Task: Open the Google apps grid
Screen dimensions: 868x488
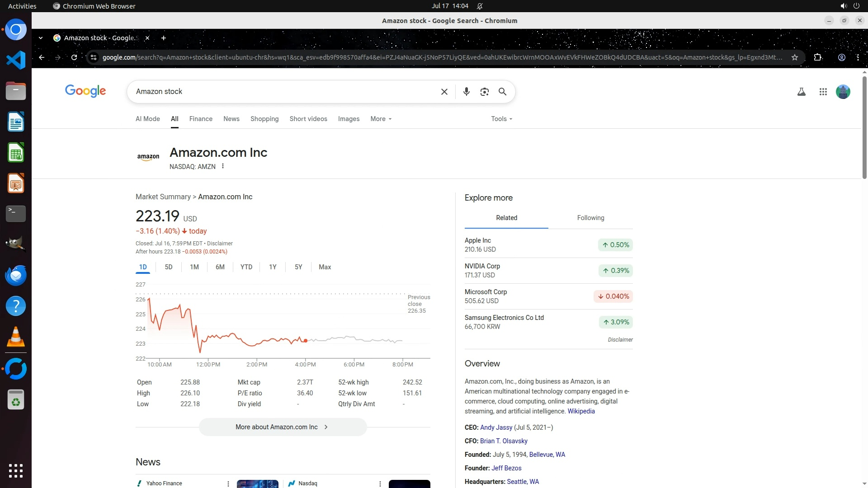Action: pos(823,92)
